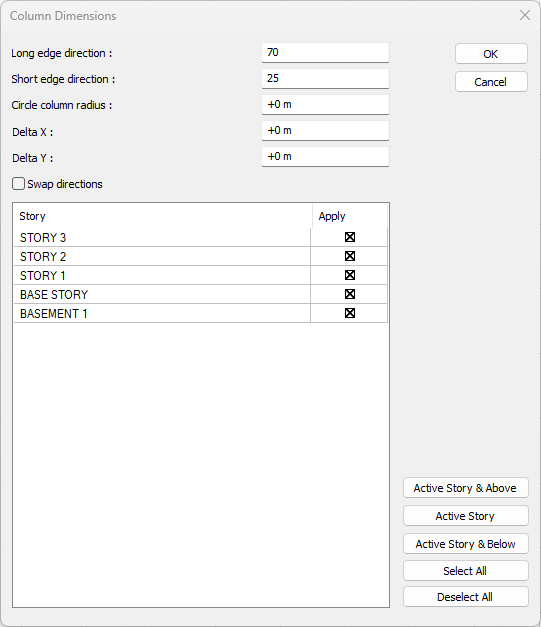Viewport: 541px width, 627px height.
Task: Close the Column Dimensions dialog
Action: click(x=525, y=15)
